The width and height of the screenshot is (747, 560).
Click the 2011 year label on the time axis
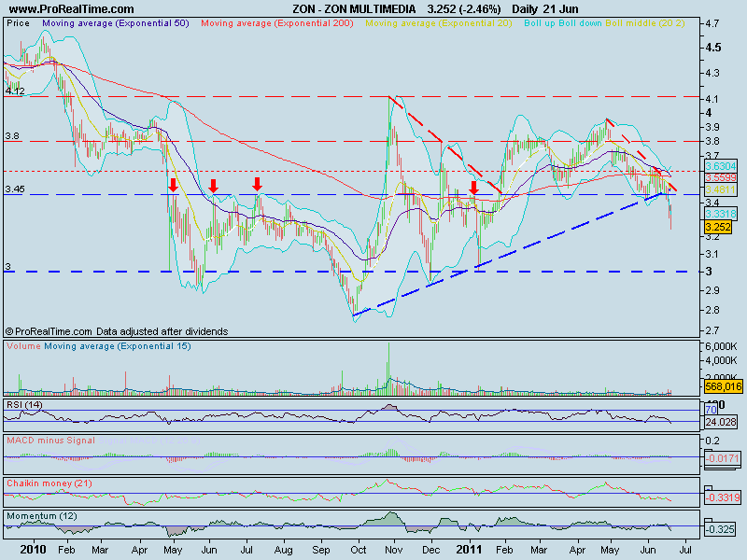[471, 550]
